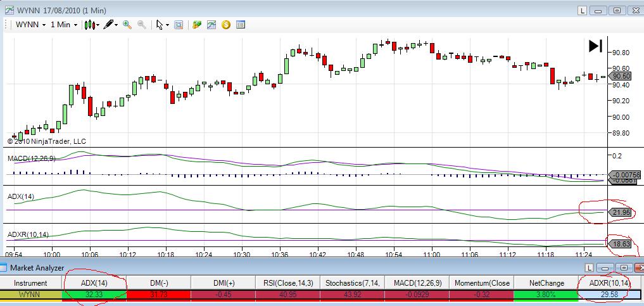This screenshot has width=644, height=306.
Task: Open the WYNN instrument selector dropdown
Action: (30, 25)
